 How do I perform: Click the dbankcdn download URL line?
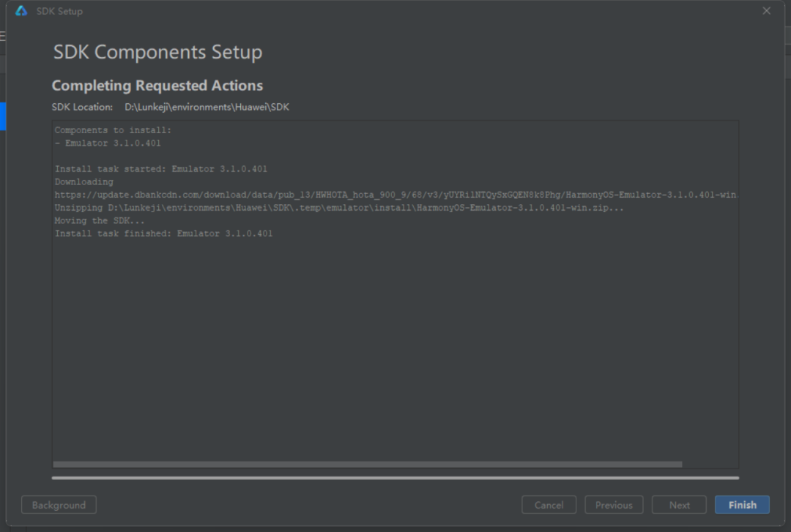(395, 195)
